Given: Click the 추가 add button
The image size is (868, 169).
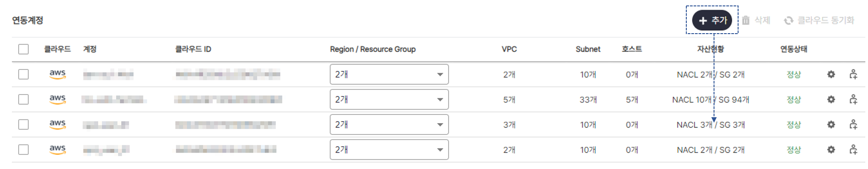Looking at the screenshot, I should point(712,20).
